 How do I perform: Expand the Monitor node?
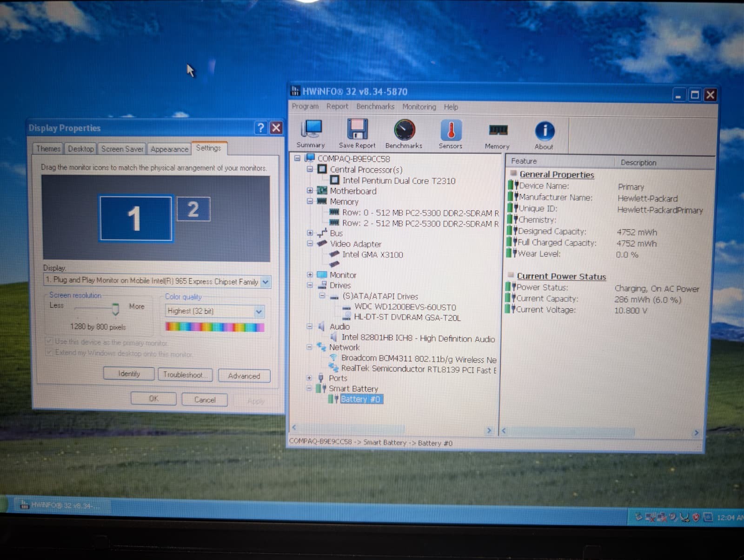310,275
